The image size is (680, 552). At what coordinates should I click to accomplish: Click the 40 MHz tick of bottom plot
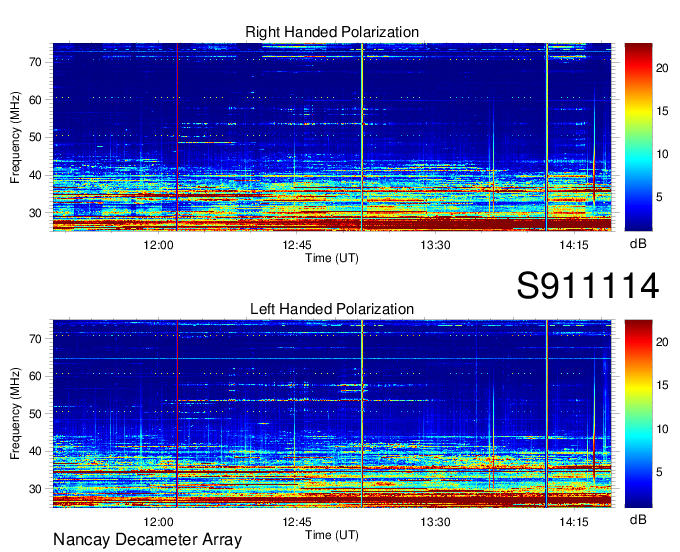tap(36, 452)
